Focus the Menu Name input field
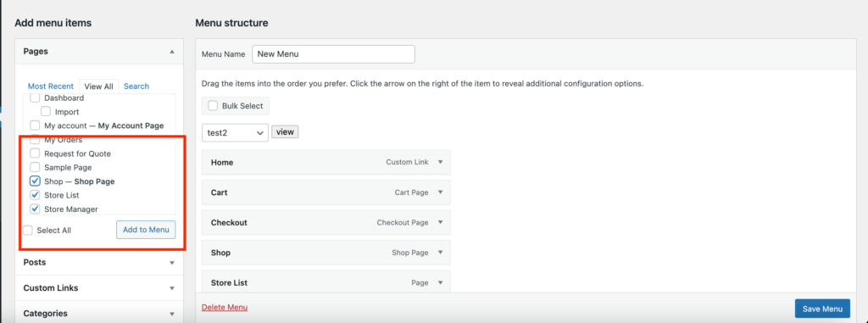 point(333,54)
